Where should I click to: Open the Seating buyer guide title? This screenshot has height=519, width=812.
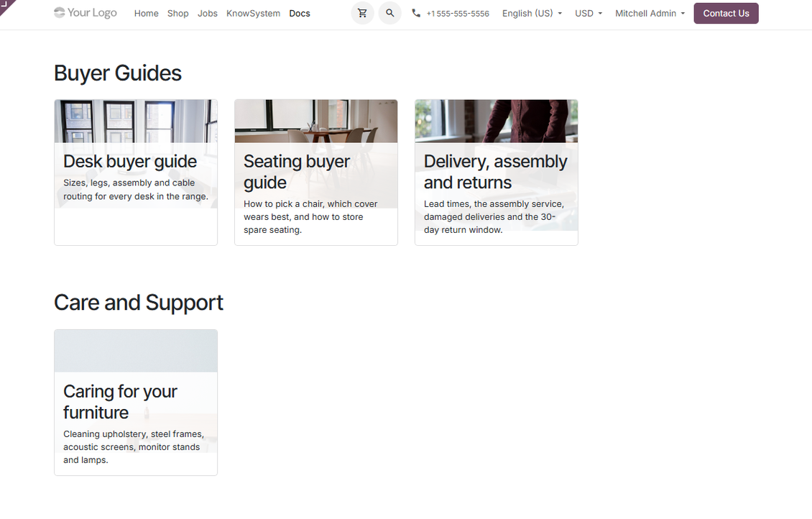click(297, 172)
